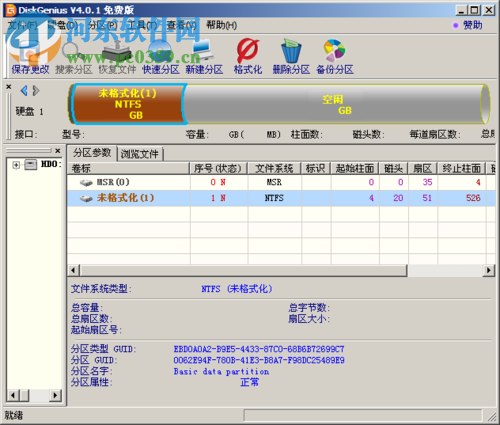Click the 卷标 column header
Screen dimensions: 500x425
(128, 168)
